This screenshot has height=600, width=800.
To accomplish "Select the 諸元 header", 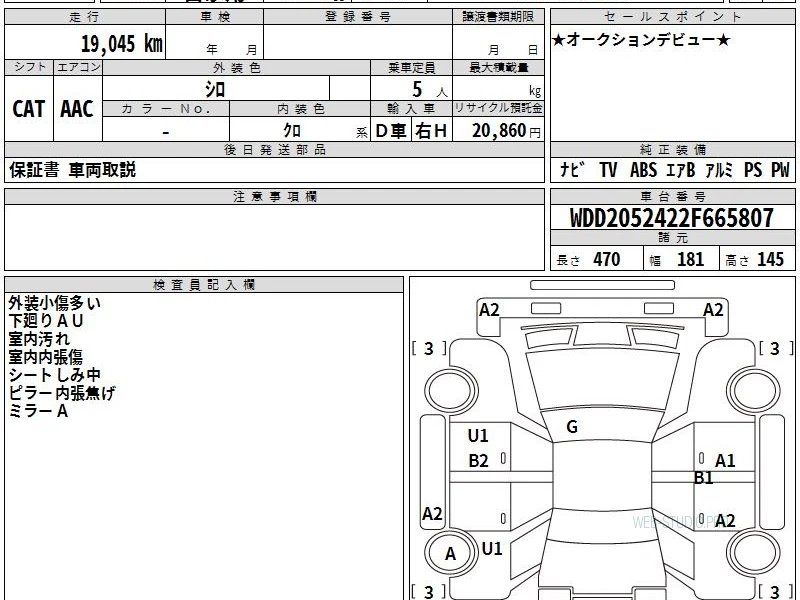I will pyautogui.click(x=672, y=238).
